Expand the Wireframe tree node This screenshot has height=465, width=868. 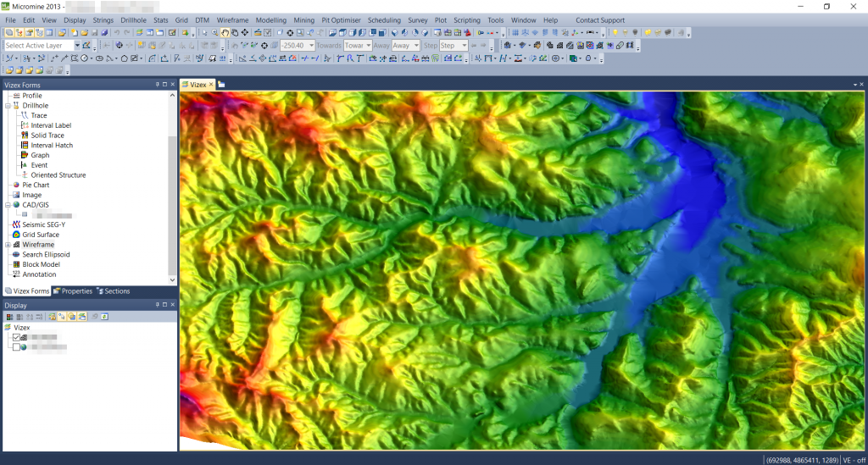[7, 245]
